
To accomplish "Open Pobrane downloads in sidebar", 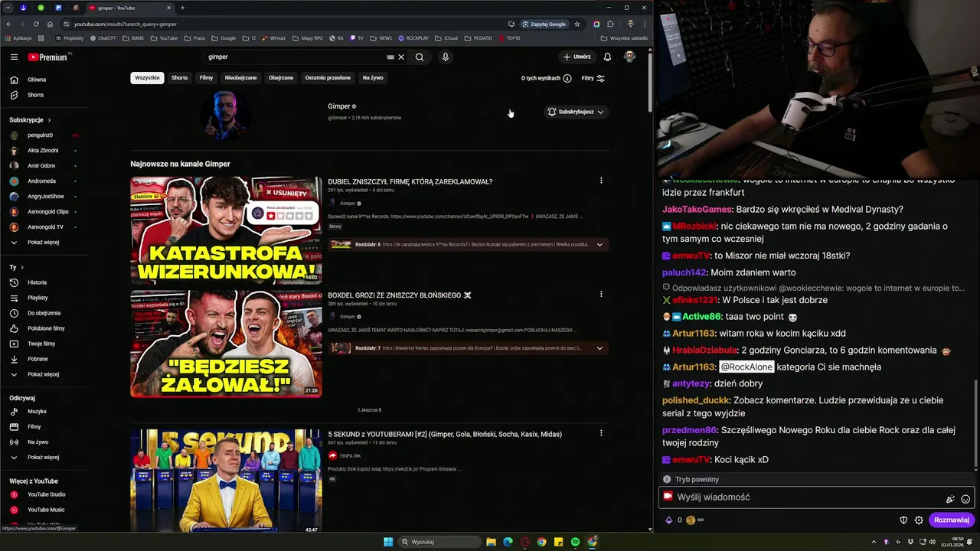I will (x=38, y=359).
